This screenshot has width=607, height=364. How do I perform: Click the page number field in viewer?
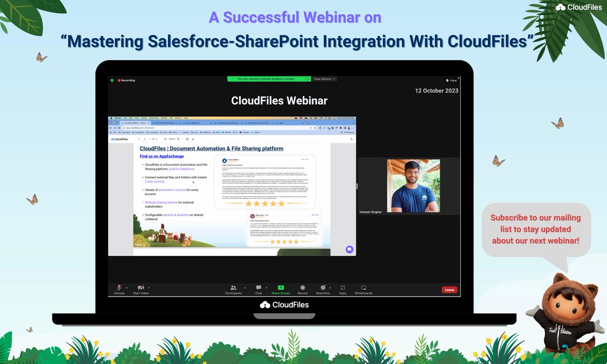145,139
